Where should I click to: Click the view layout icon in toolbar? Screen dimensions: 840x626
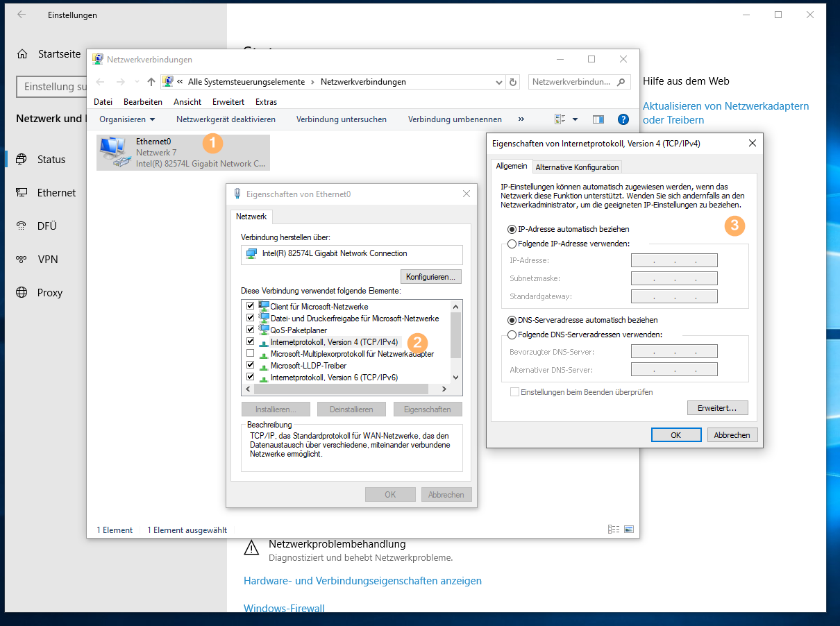click(560, 119)
